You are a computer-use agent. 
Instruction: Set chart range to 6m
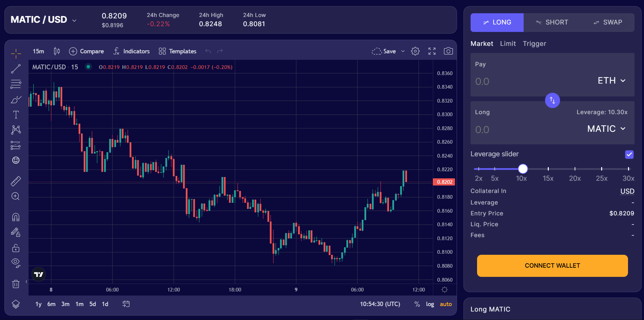click(x=51, y=304)
